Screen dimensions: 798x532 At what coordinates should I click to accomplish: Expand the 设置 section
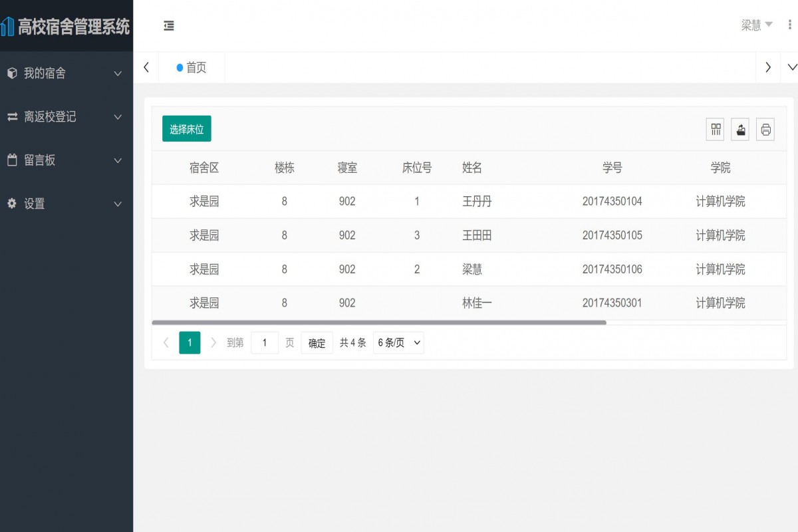[x=118, y=204]
